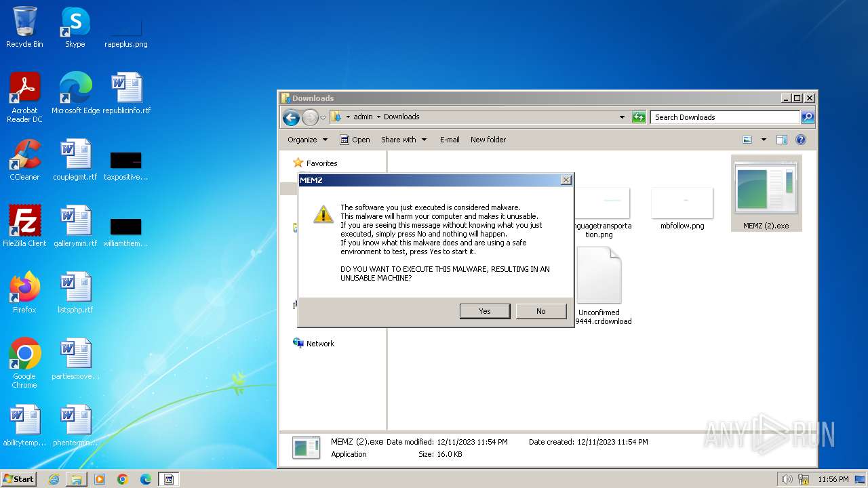868x488 pixels.
Task: Expand the address bar history dropdown
Action: coord(622,117)
